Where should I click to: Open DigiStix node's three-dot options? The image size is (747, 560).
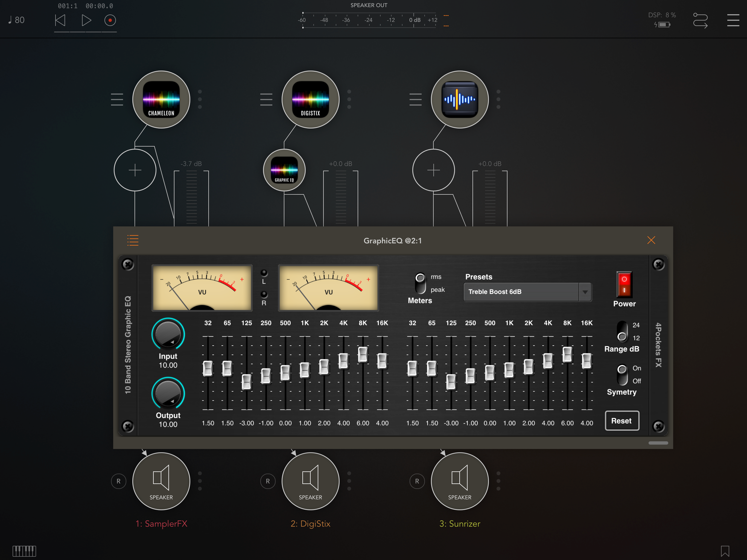349,99
